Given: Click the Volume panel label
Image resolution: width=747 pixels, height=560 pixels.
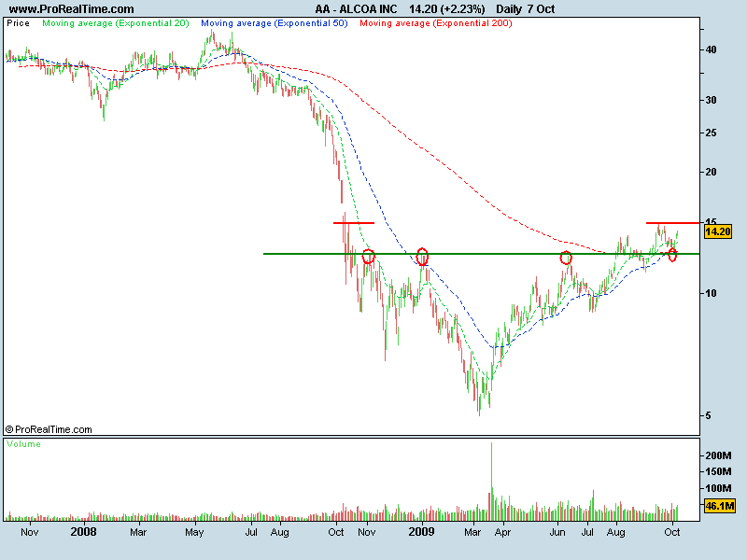Looking at the screenshot, I should 23,444.
